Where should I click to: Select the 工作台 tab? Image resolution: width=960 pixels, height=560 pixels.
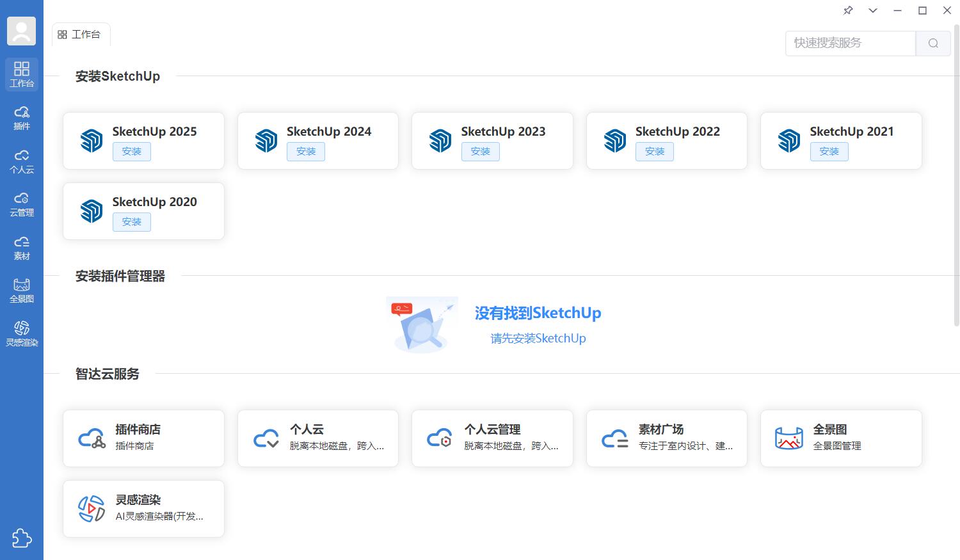click(81, 35)
